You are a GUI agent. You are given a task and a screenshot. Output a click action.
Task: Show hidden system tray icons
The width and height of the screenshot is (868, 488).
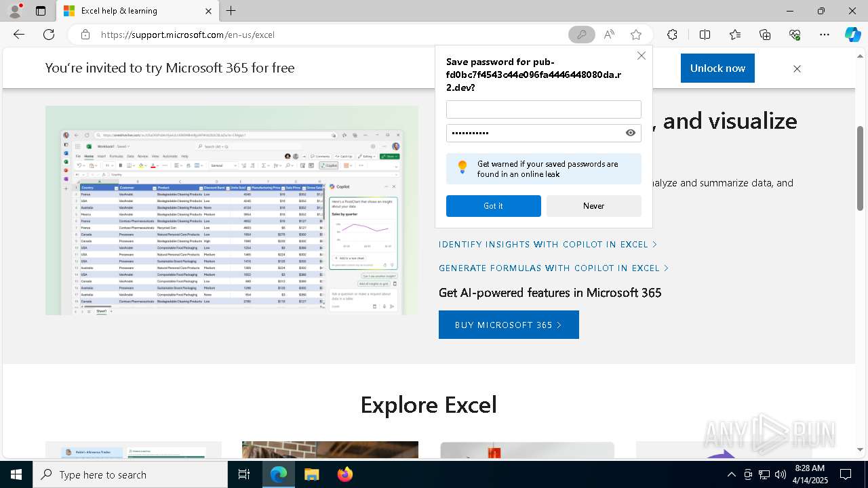[x=731, y=474]
